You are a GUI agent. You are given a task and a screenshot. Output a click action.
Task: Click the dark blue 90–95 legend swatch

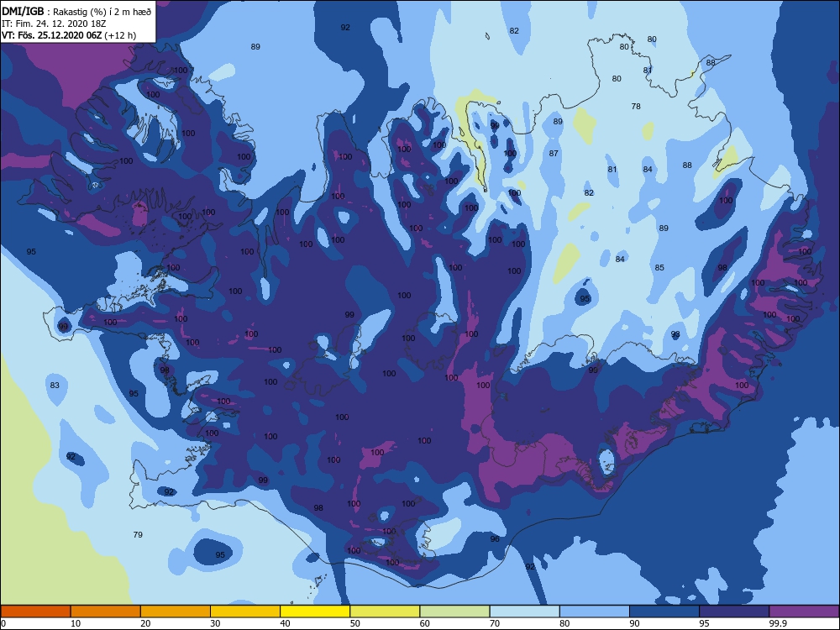664,612
